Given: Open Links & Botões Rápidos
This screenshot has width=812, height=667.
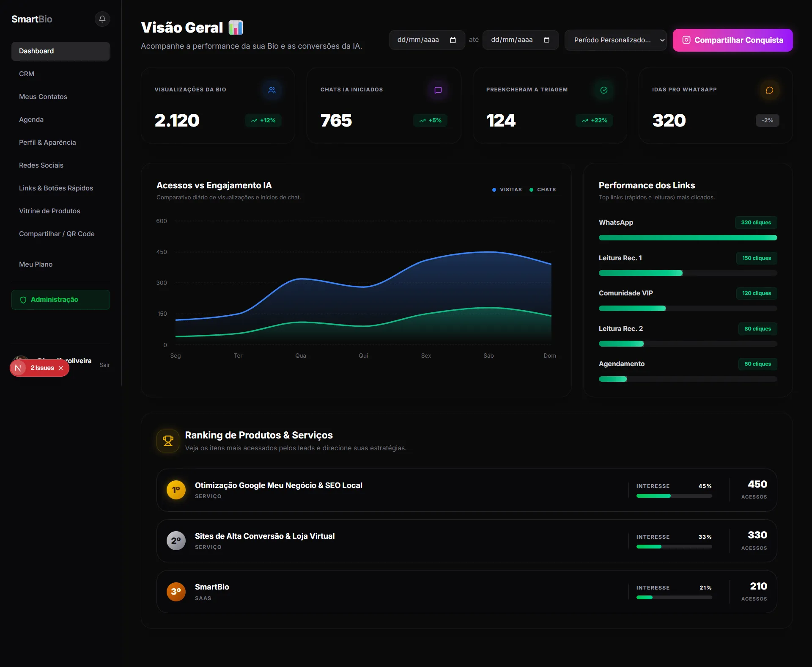Looking at the screenshot, I should [x=60, y=188].
